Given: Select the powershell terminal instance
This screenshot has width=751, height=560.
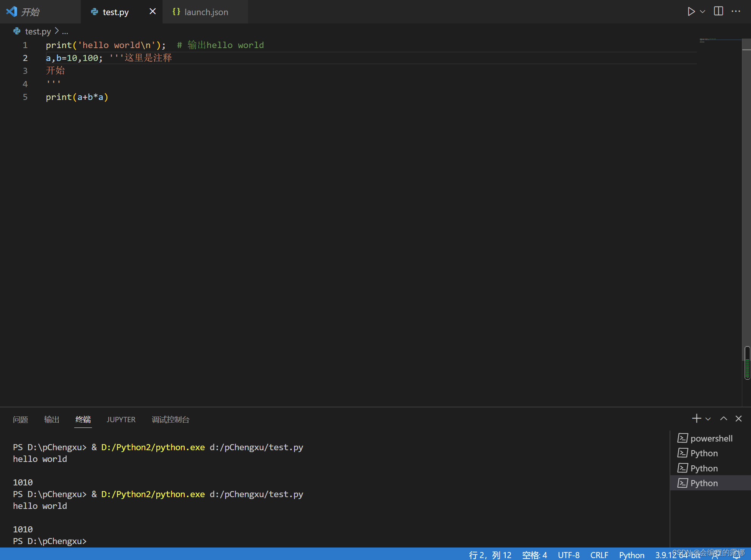Looking at the screenshot, I should (711, 438).
